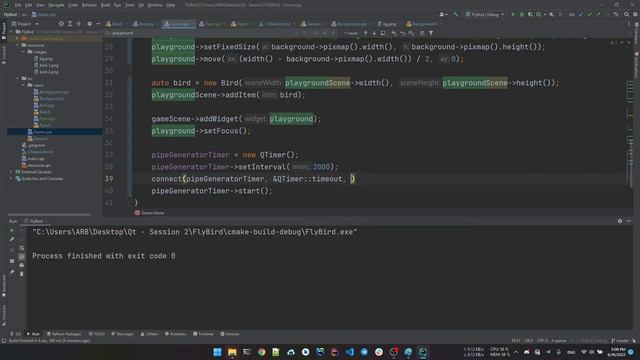Click the undo/rollback arrow in top toolbar
Viewport: 640px width, 360px height.
pos(616,14)
